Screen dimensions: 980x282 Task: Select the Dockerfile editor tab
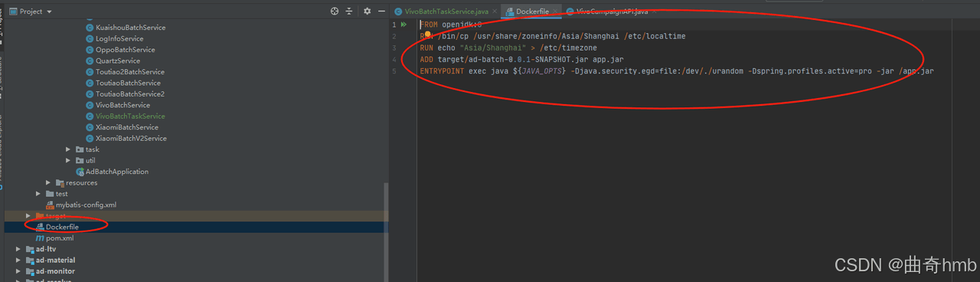click(x=531, y=11)
